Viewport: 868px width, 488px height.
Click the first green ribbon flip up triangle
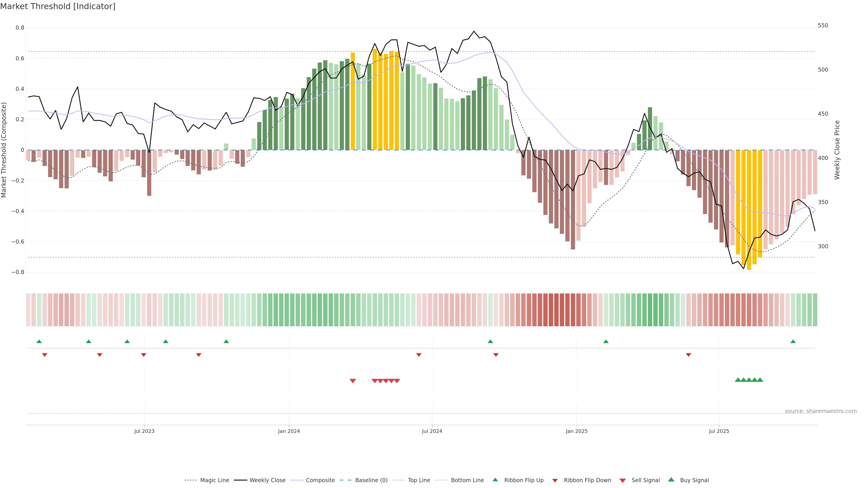click(x=39, y=342)
